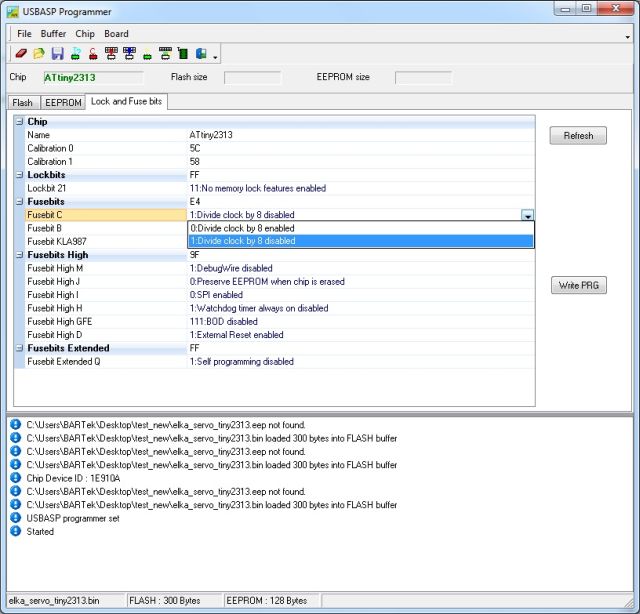The height and width of the screenshot is (614, 640).
Task: Select the Fusebit High J row
Action: pyautogui.click(x=280, y=282)
